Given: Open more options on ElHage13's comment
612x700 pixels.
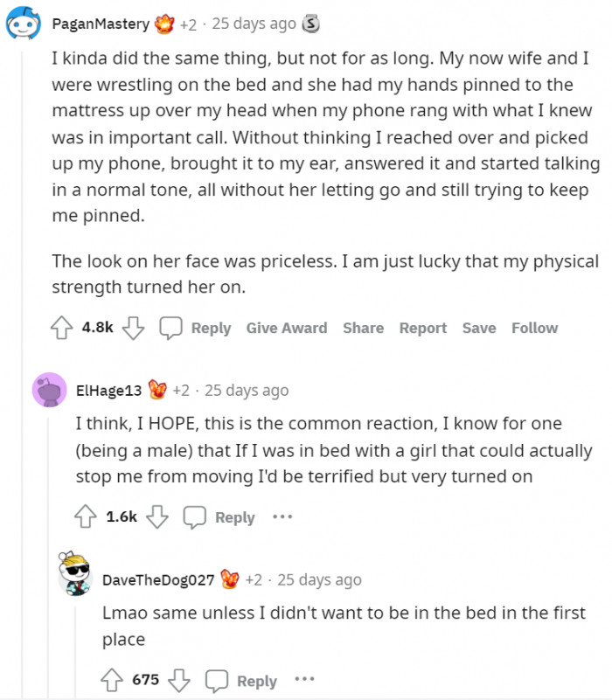Looking at the screenshot, I should coord(282,517).
